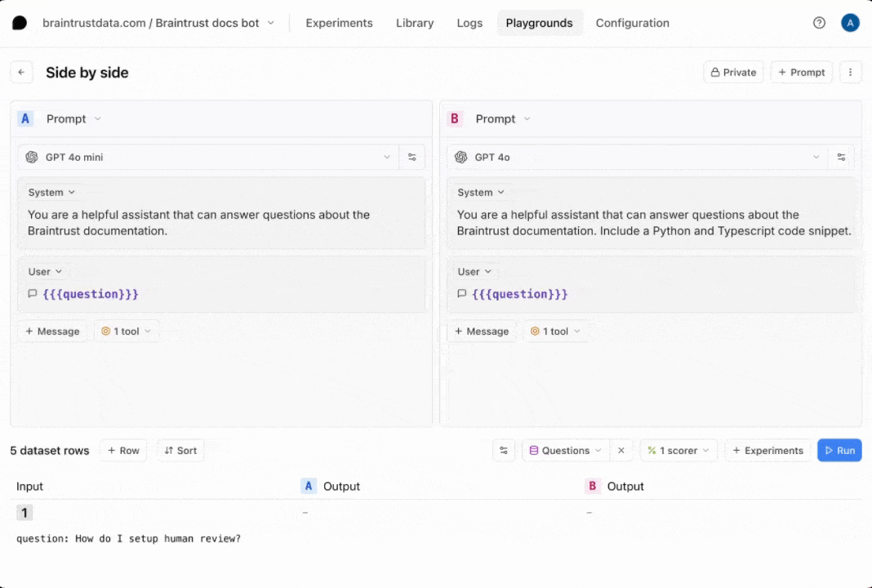Click the Side by side playground title
This screenshot has height=588, width=872.
pyautogui.click(x=87, y=73)
